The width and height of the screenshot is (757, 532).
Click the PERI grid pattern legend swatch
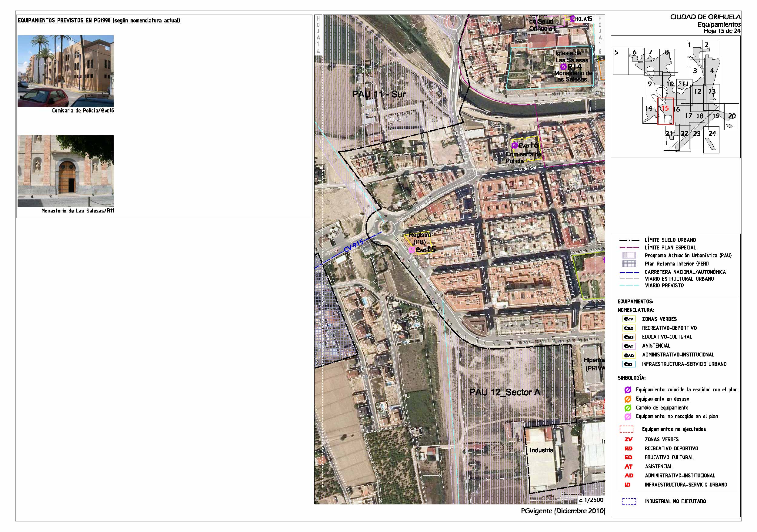point(629,263)
